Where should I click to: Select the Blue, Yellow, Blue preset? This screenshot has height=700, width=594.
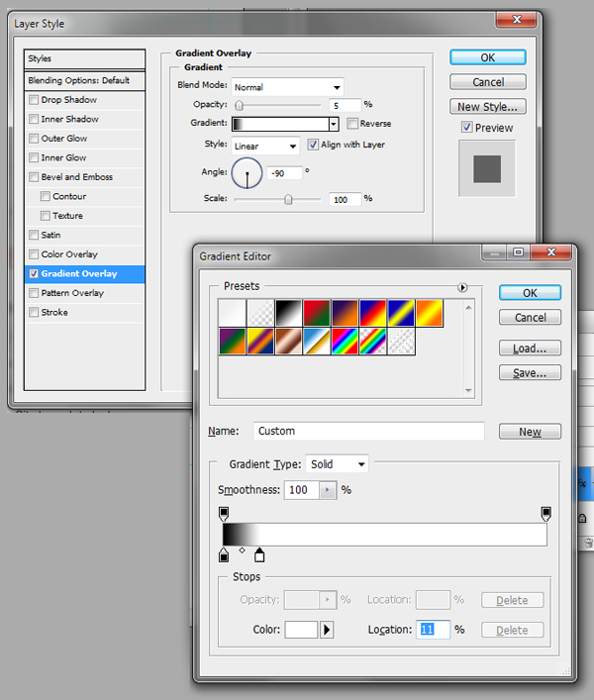pos(401,313)
